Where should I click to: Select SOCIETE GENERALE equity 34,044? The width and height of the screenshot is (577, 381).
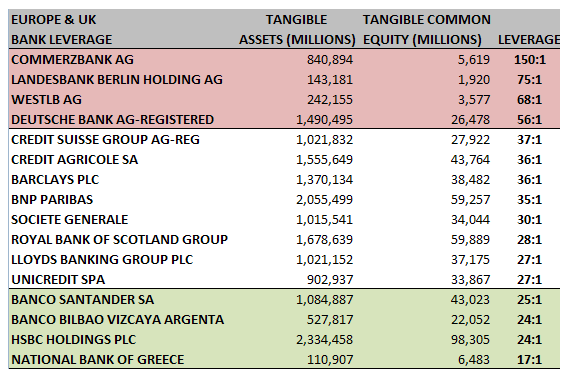pos(471,220)
